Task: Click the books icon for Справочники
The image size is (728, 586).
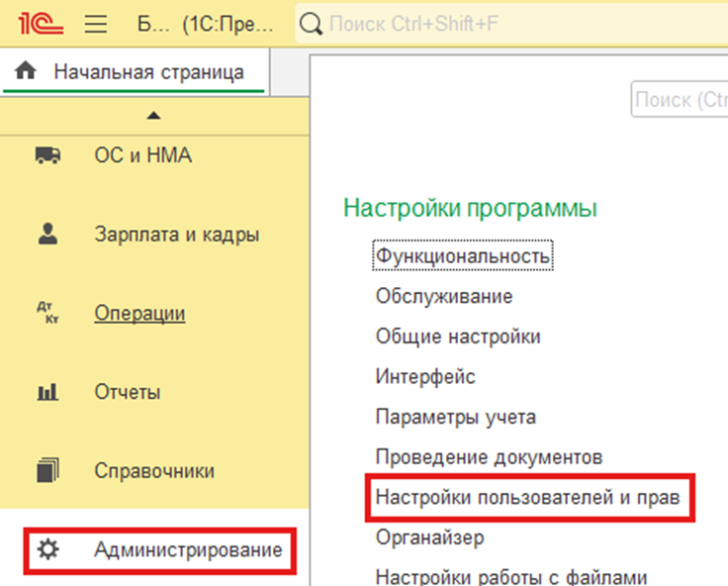Action: pyautogui.click(x=47, y=471)
